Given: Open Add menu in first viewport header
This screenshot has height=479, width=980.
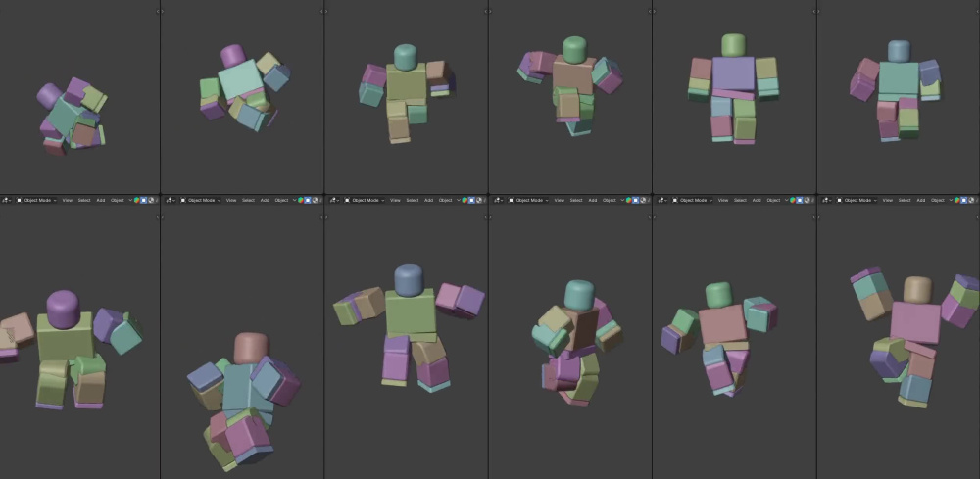Looking at the screenshot, I should [x=101, y=200].
